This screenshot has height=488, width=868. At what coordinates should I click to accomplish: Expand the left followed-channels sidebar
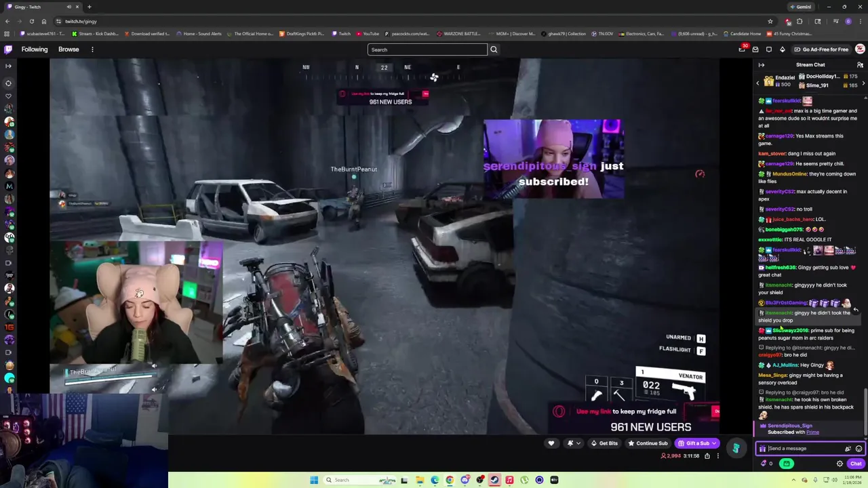tap(8, 66)
